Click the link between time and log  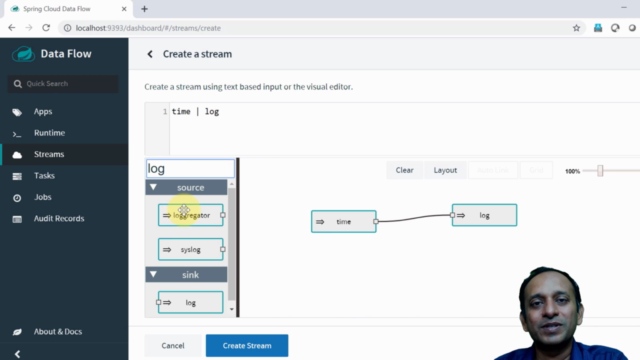[414, 218]
